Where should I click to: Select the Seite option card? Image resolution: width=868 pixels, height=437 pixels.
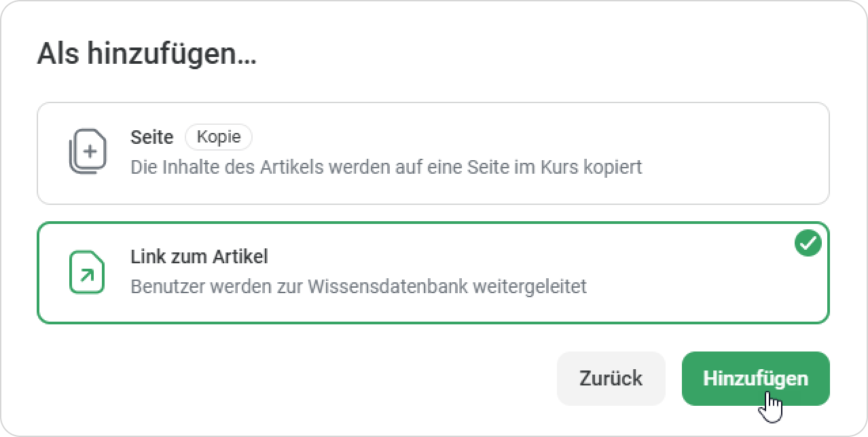click(433, 153)
